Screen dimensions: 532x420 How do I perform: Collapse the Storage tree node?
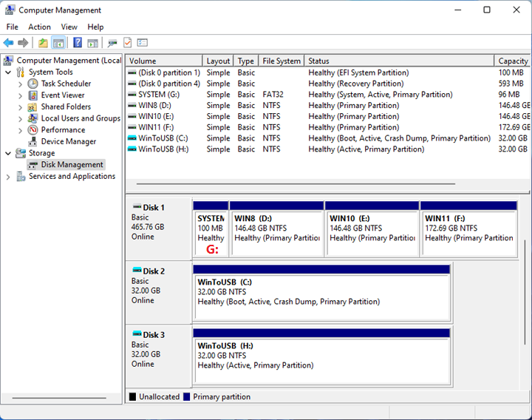pos(8,154)
